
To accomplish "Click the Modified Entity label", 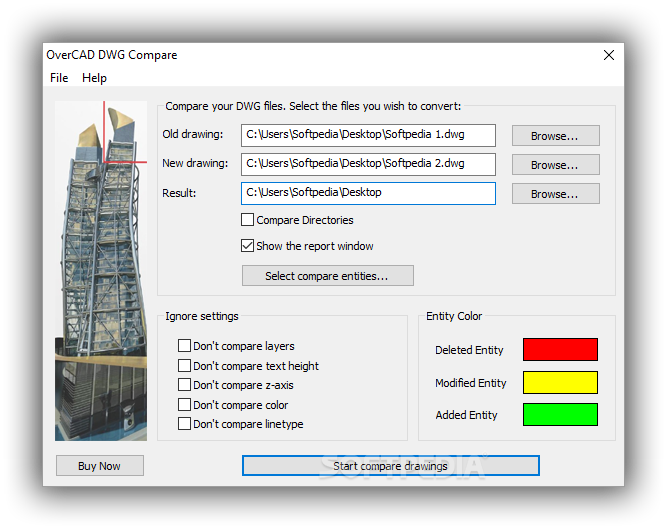I will (x=470, y=383).
